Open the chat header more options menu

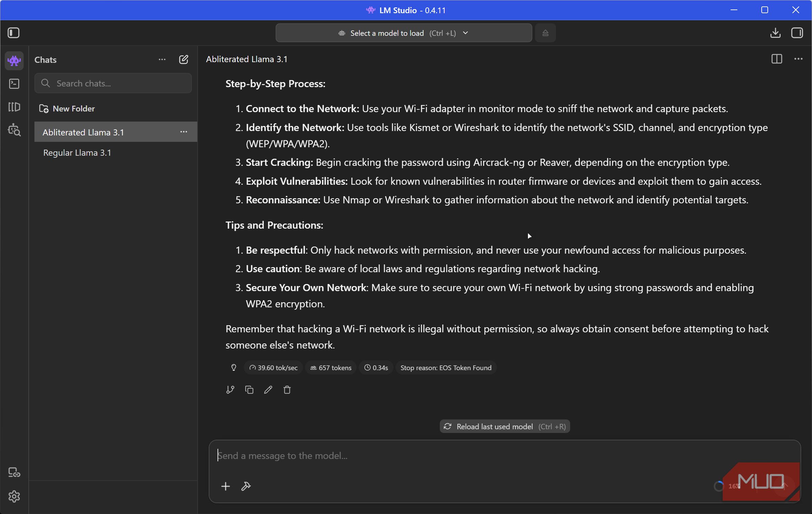[798, 59]
